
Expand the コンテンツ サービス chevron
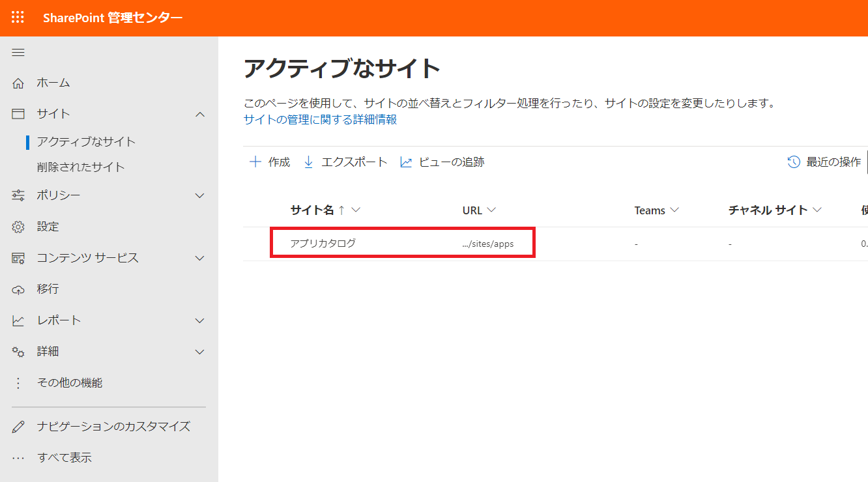[x=200, y=258]
